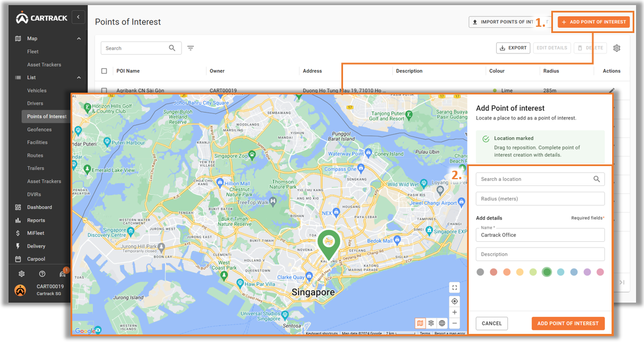This screenshot has height=343, width=644.
Task: Collapse the Cartrack sidebar with the arrow button
Action: coord(78,17)
